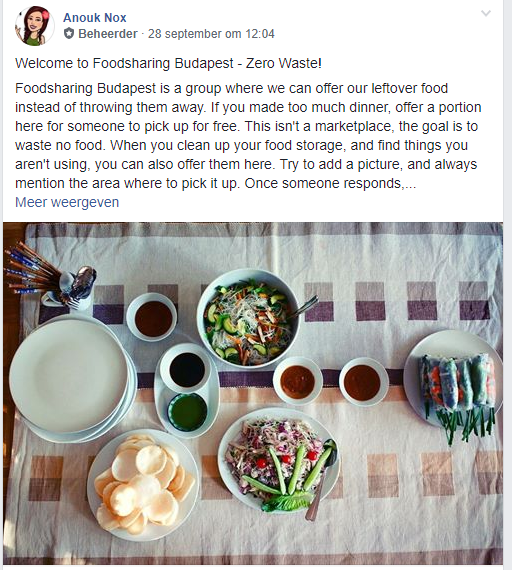Click the post body paragraph text
This screenshot has width=512, height=570.
coord(248,136)
